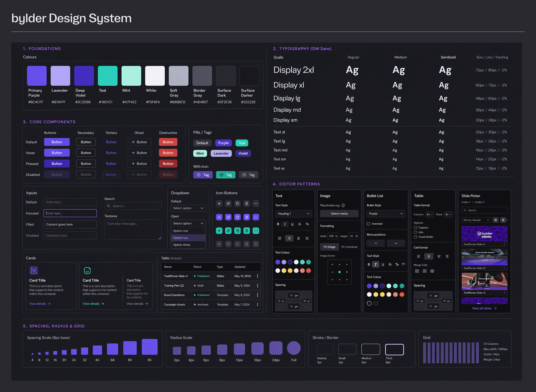Image resolution: width=536 pixels, height=392 pixels.
Task: Enable the Caption table option checkbox
Action: click(x=416, y=228)
